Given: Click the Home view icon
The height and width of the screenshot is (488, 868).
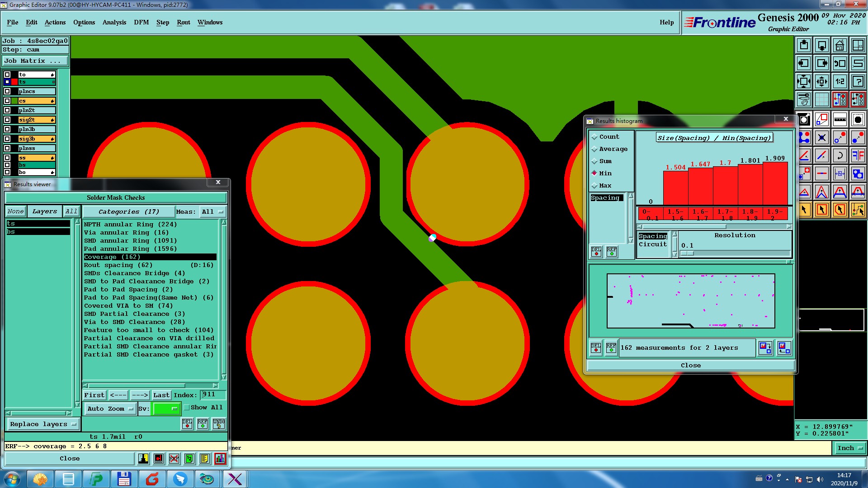Looking at the screenshot, I should pos(840,45).
